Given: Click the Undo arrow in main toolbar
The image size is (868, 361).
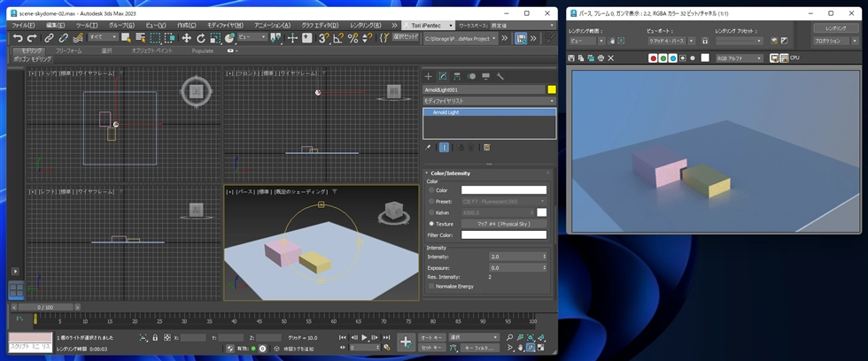Looking at the screenshot, I should tap(18, 38).
